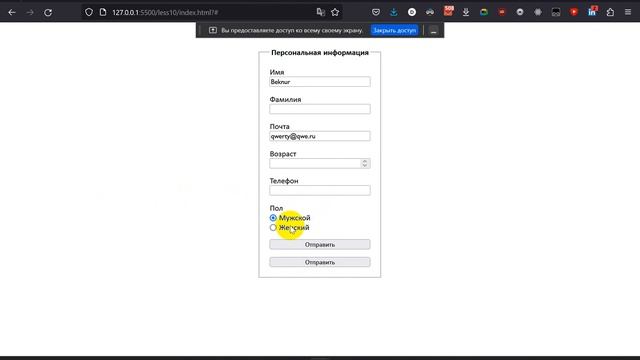Click the multicolored extension icon
The height and width of the screenshot is (360, 640).
(x=484, y=12)
